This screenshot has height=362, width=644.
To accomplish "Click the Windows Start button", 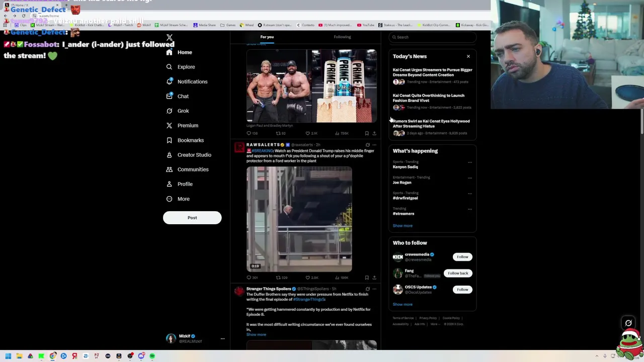I will pyautogui.click(x=8, y=356).
